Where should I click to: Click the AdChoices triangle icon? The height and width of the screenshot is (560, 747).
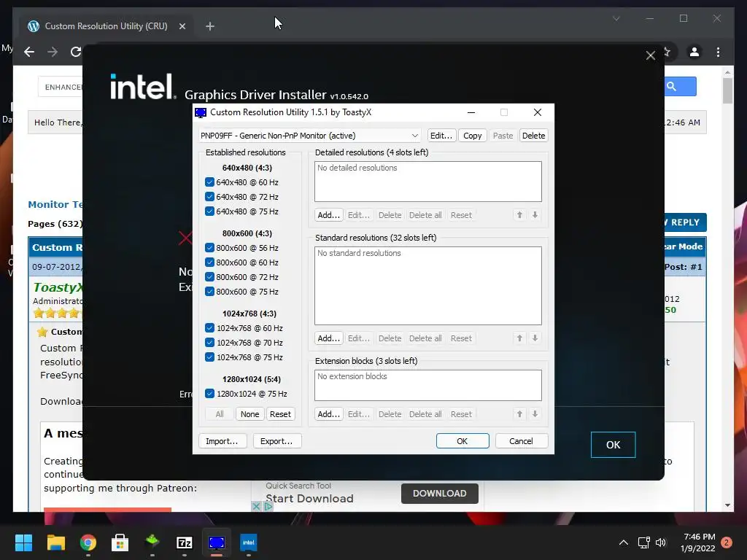pyautogui.click(x=268, y=506)
